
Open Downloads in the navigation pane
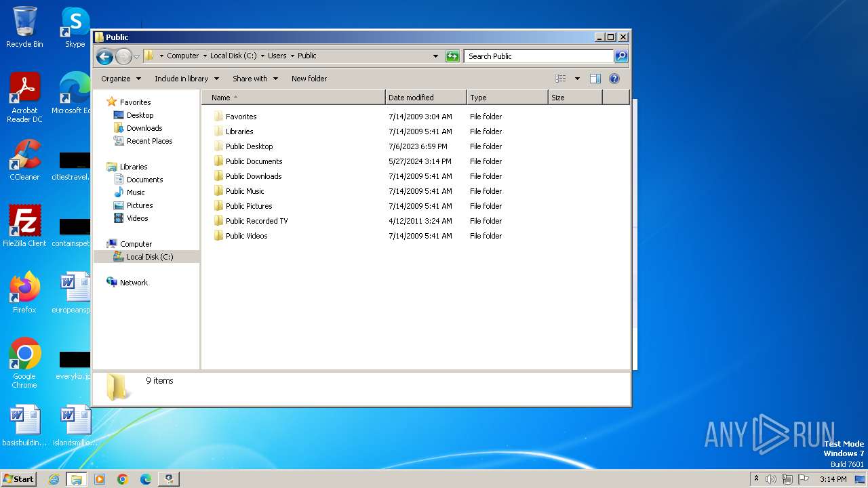coord(144,128)
